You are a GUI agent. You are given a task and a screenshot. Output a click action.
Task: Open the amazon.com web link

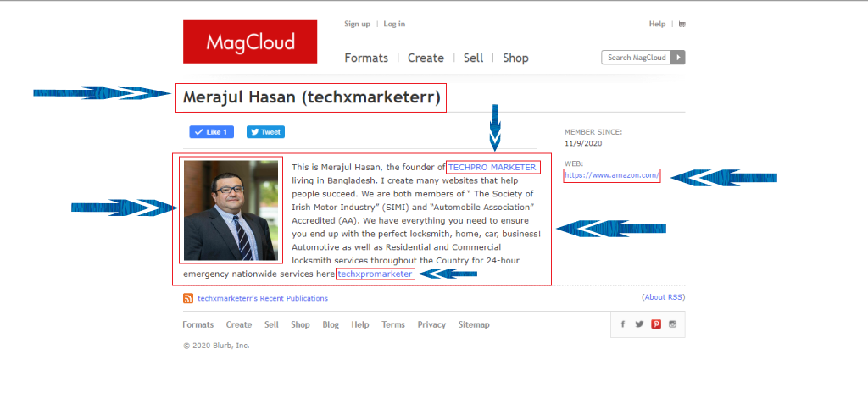tap(611, 175)
